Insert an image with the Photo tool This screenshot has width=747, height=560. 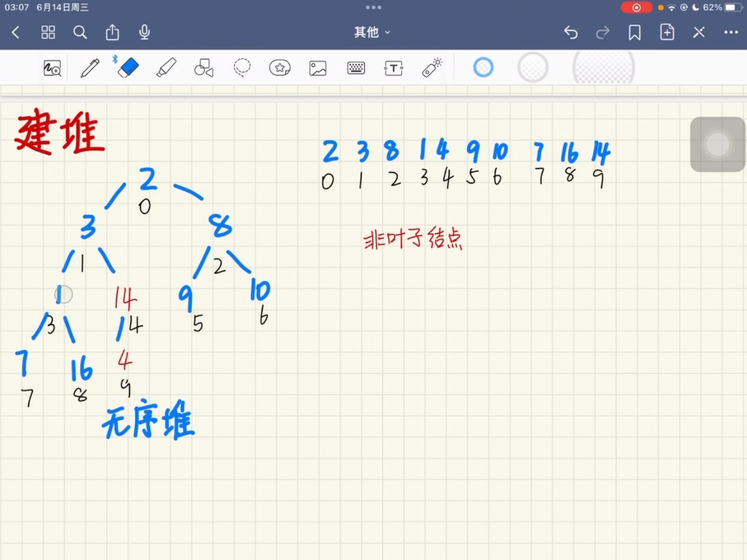tap(317, 67)
